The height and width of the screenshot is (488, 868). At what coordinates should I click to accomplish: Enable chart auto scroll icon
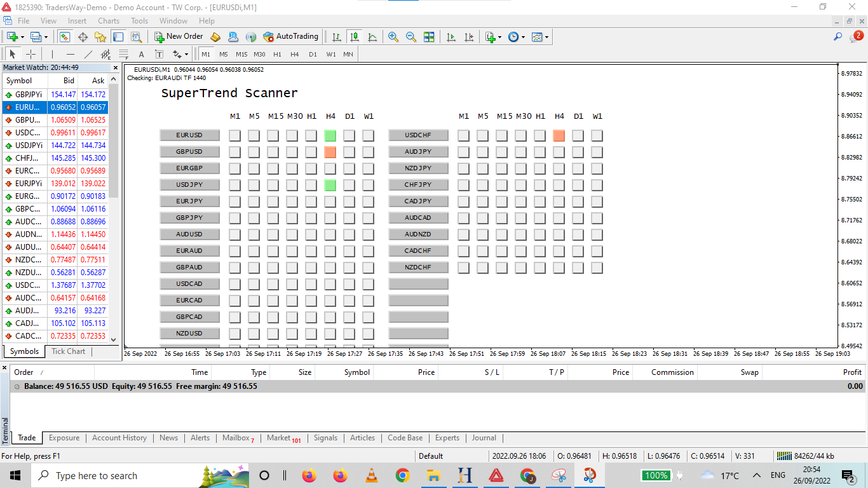pos(451,37)
